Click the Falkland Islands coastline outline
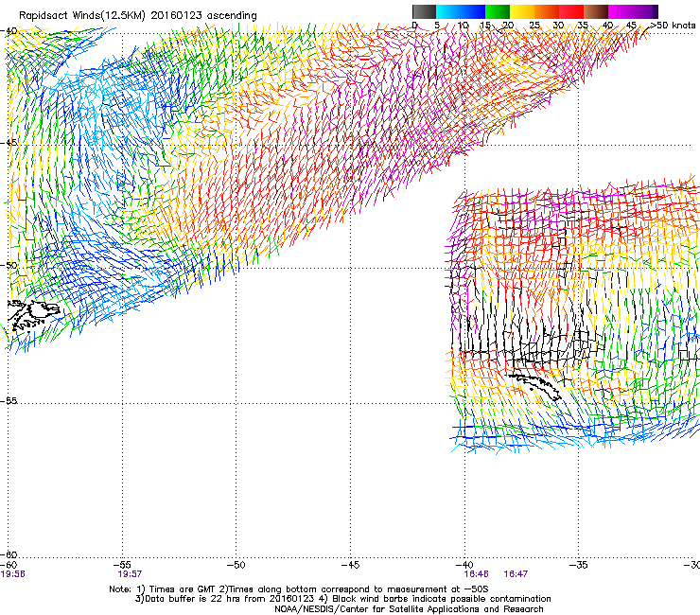Viewport: 700px width, 615px height. (34, 315)
